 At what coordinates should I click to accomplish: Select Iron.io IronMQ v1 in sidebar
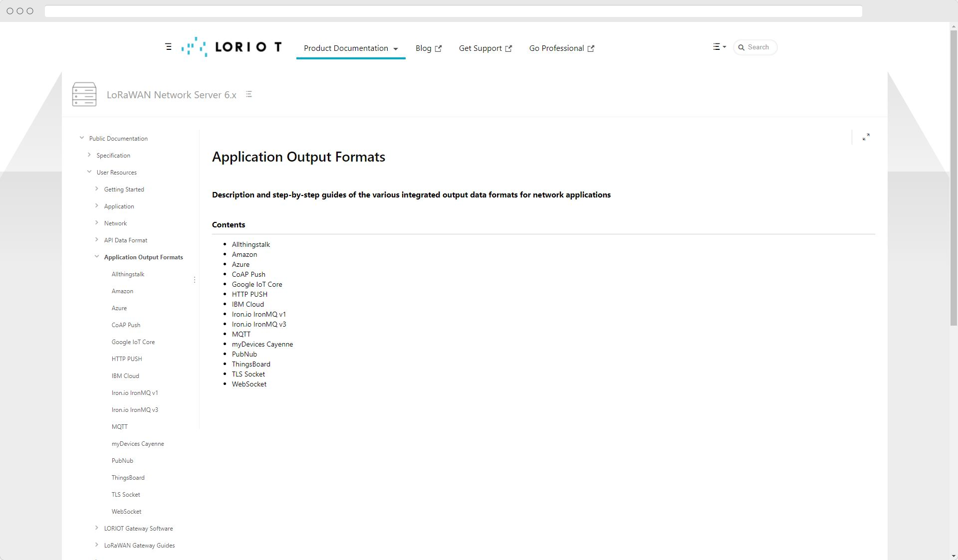click(135, 393)
